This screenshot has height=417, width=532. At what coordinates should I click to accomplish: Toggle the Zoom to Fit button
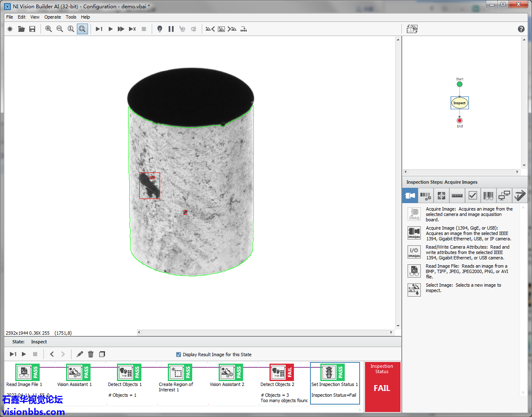(x=82, y=29)
